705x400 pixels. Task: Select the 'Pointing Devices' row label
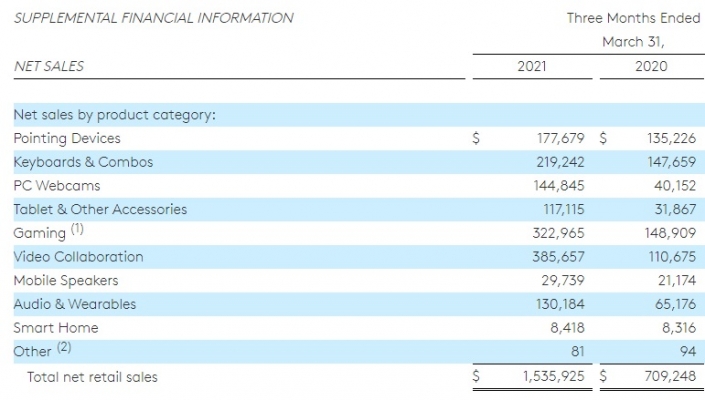pos(67,138)
